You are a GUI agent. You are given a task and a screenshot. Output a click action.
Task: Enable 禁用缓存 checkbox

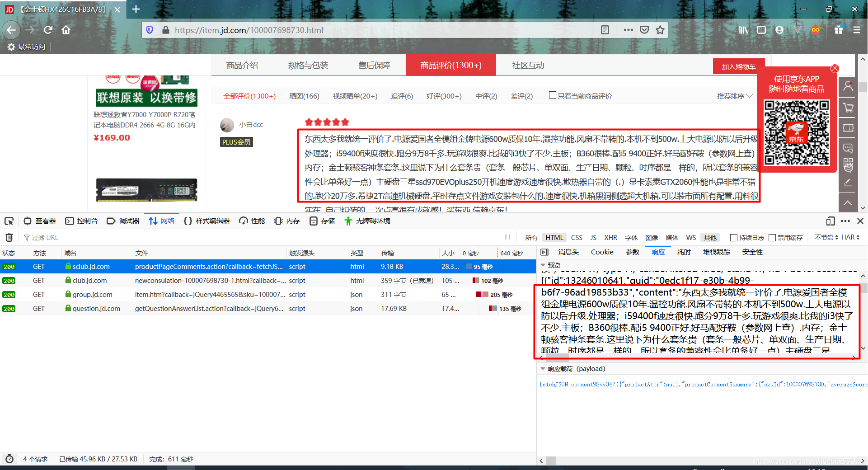point(772,238)
